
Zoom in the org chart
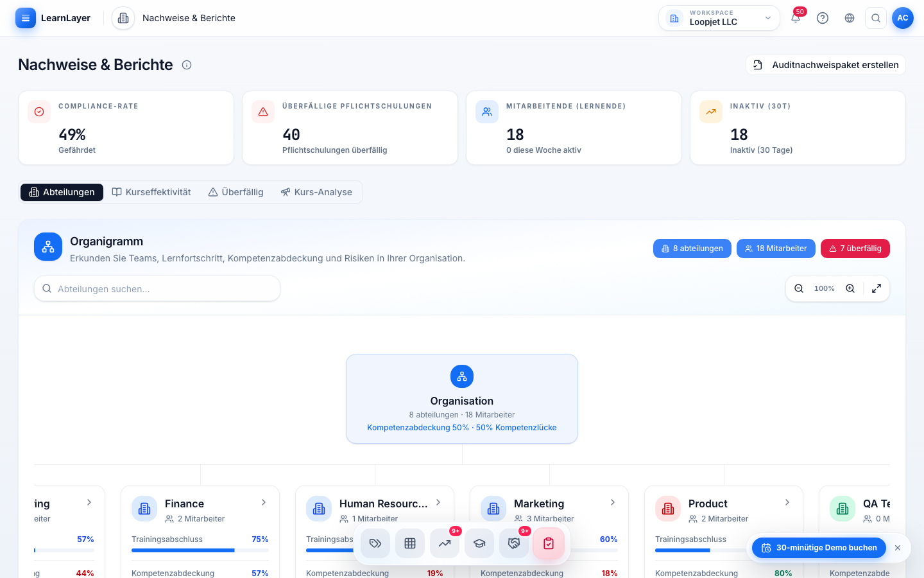[x=850, y=288]
